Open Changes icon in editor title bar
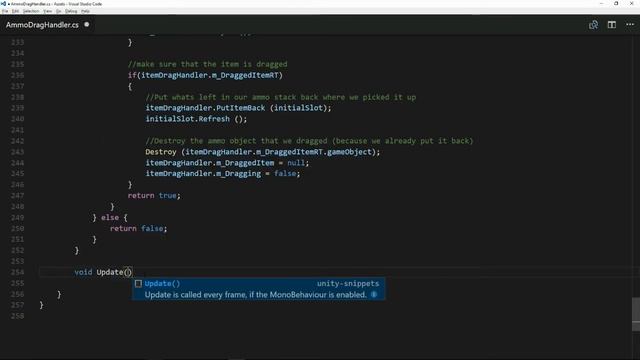640x360 pixels. coord(593,25)
